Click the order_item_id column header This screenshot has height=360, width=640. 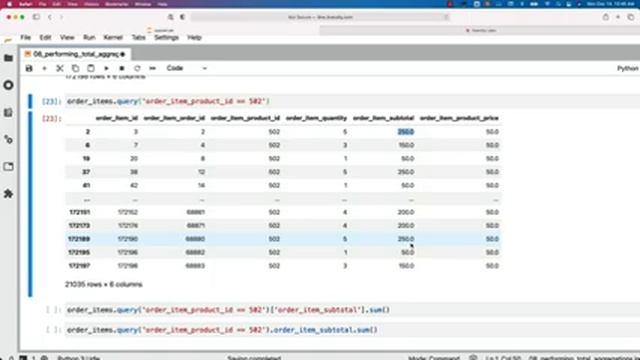117,118
